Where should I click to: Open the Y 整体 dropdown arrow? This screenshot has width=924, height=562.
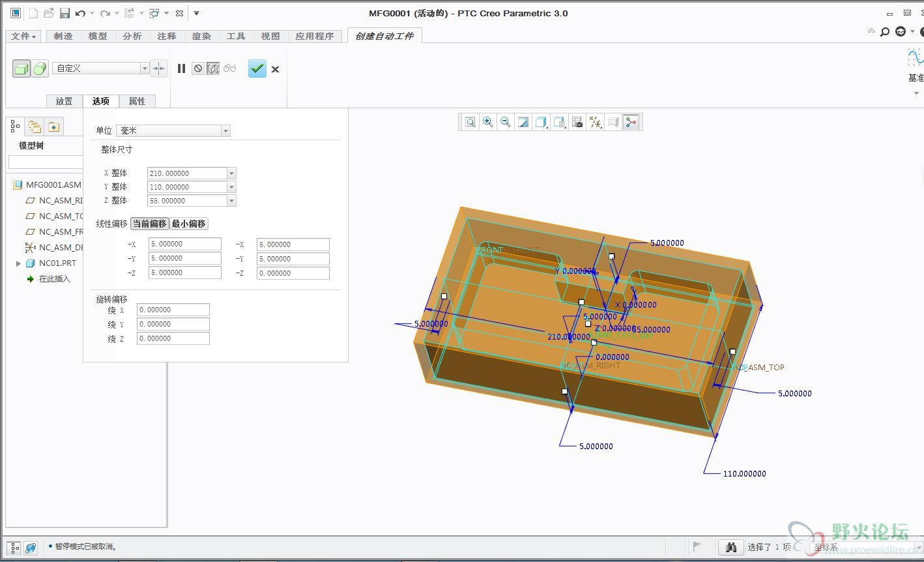point(231,187)
